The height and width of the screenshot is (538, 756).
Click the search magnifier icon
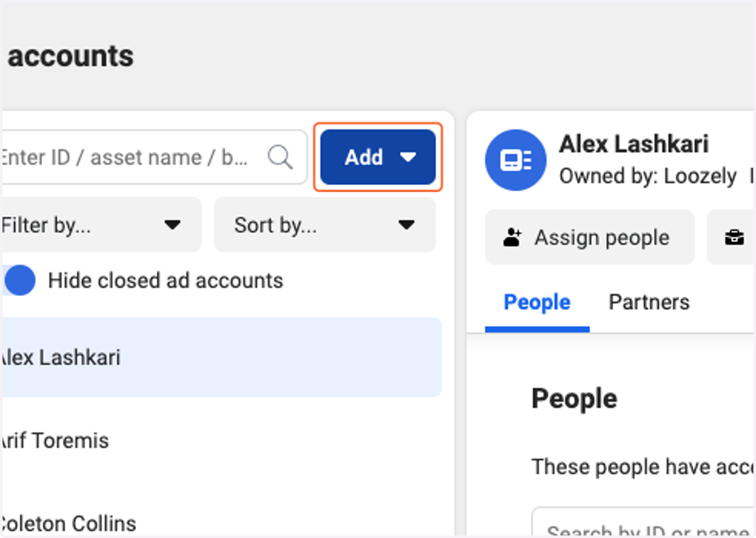click(280, 157)
